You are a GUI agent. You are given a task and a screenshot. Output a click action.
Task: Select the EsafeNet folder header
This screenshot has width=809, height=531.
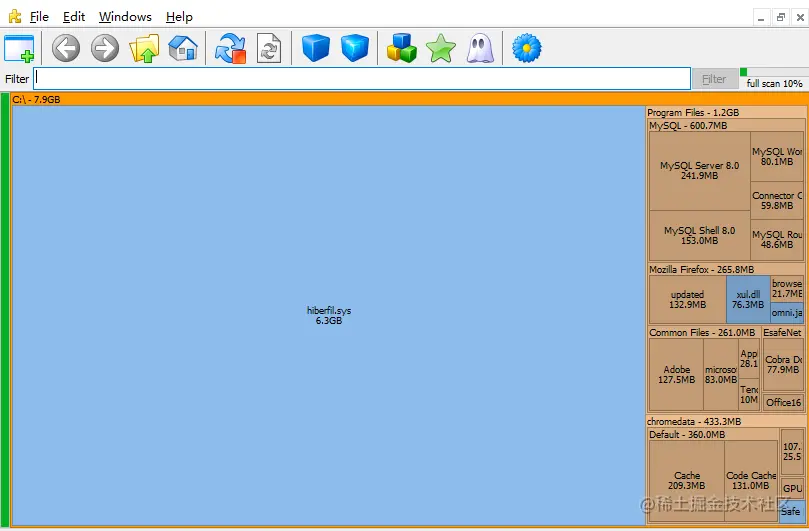pos(783,332)
